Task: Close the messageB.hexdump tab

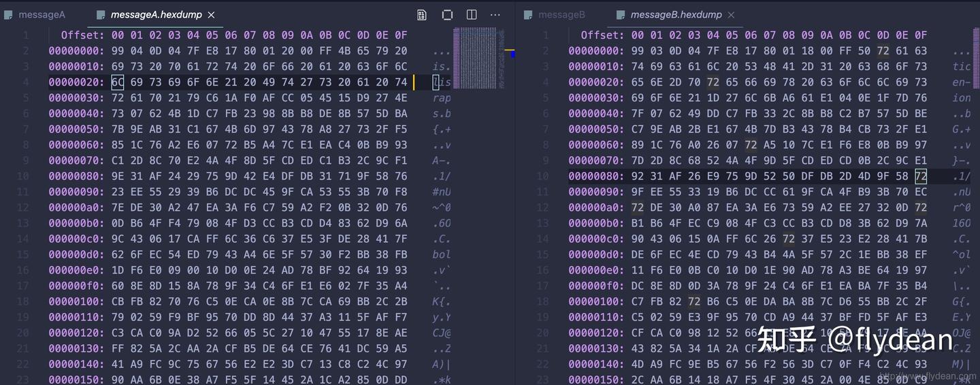Action: pos(731,15)
